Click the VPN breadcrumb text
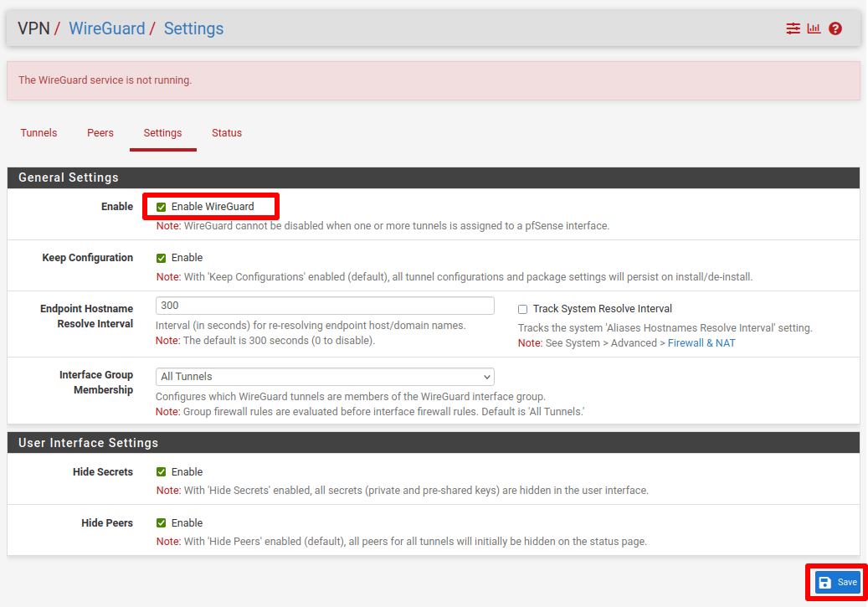 33,28
